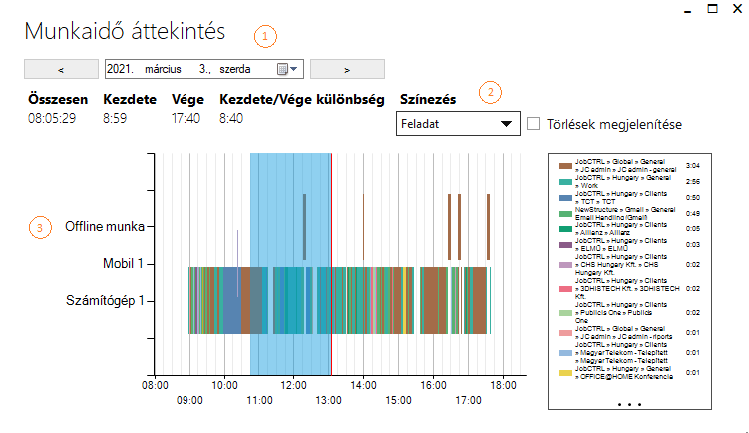Image resolution: width=749 pixels, height=433 pixels.
Task: Open the 'Feladat' coloring dropdown
Action: 457,124
